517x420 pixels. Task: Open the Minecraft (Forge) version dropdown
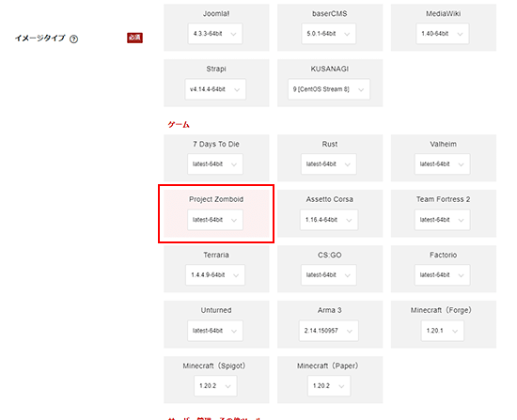[442, 331]
